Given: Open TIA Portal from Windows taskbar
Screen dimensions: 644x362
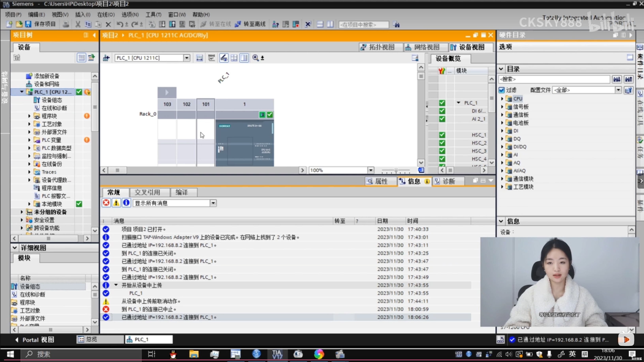Looking at the screenshot, I should click(277, 354).
